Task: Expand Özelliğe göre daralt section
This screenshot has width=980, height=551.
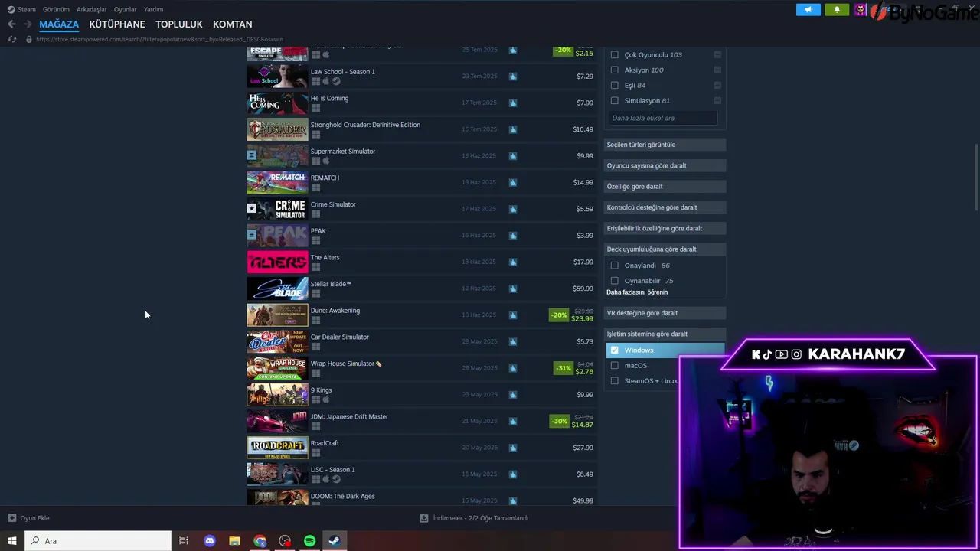Action: click(x=665, y=186)
